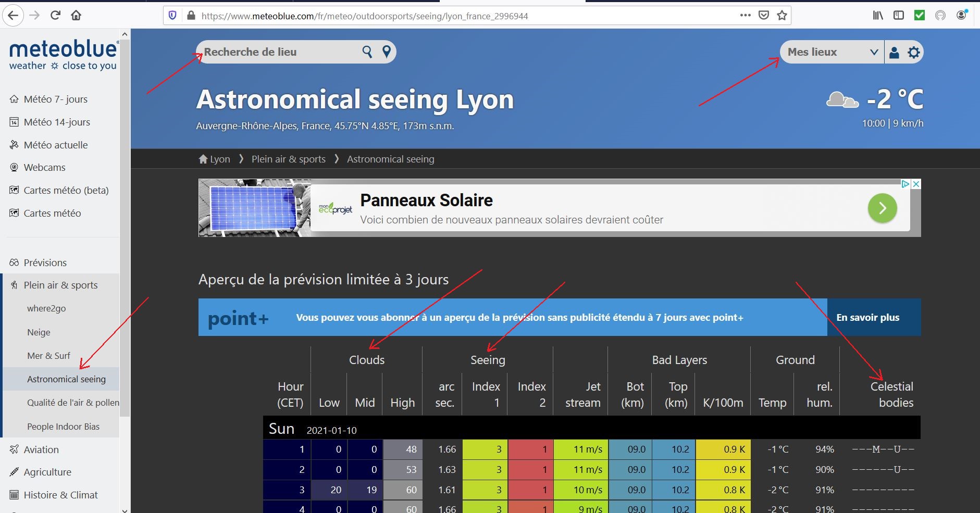980x513 pixels.
Task: Reload the page with the refresh icon
Action: pos(55,16)
